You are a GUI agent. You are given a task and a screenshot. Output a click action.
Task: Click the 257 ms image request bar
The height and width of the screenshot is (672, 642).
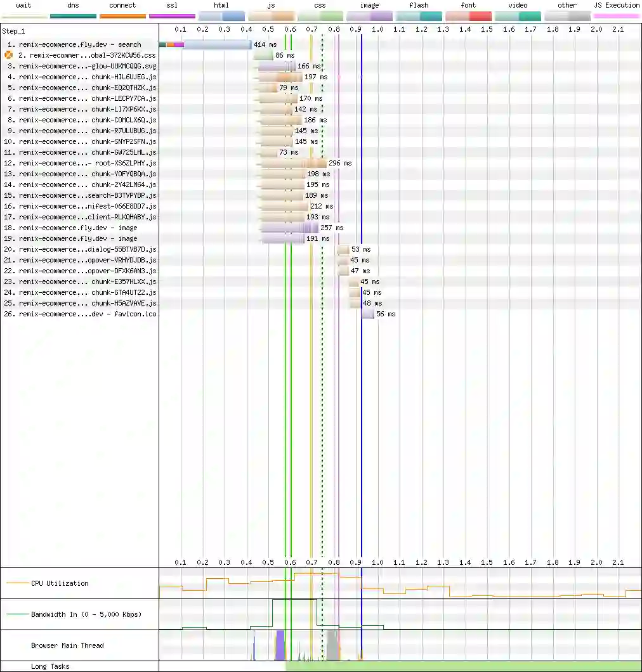(x=289, y=228)
